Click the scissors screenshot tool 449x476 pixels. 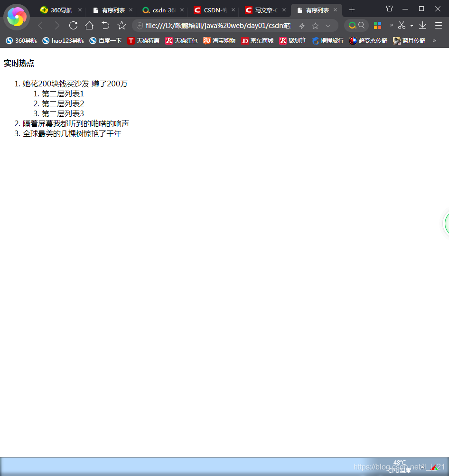coord(402,26)
